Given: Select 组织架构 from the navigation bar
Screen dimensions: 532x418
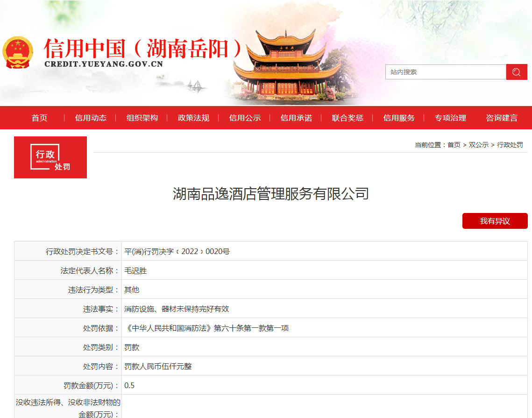Looking at the screenshot, I should click(x=142, y=118).
